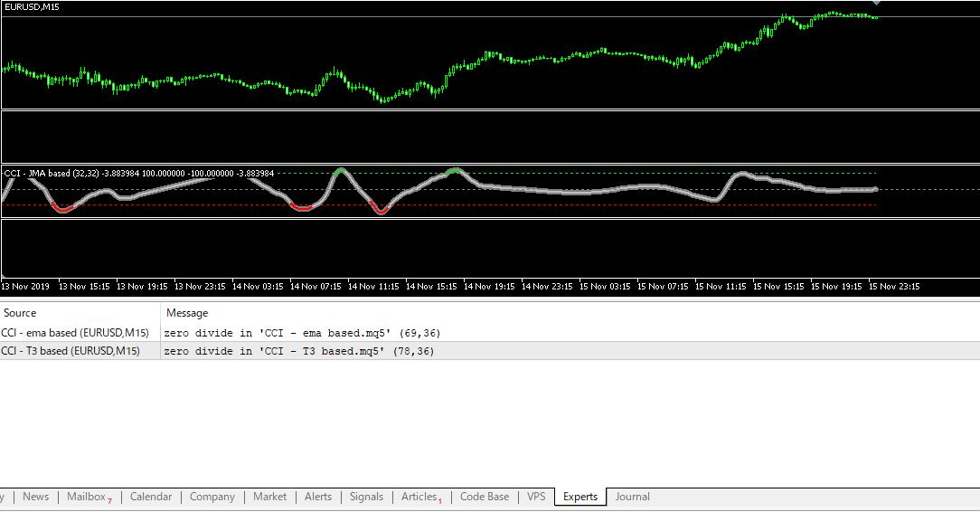This screenshot has width=980, height=512.
Task: Open the Company tab
Action: pyautogui.click(x=212, y=497)
